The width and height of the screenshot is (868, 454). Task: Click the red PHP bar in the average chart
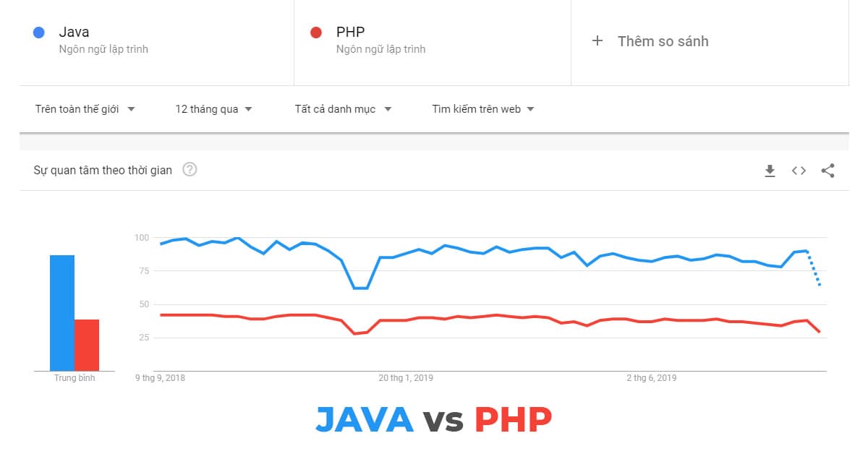87,343
